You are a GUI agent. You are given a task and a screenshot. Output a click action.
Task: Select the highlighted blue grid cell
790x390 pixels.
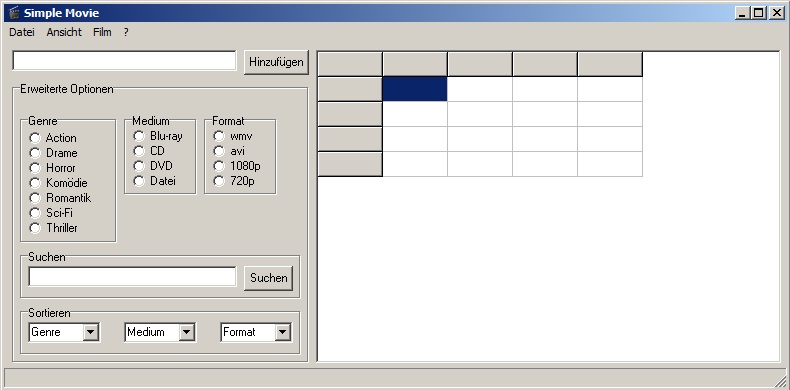[415, 89]
